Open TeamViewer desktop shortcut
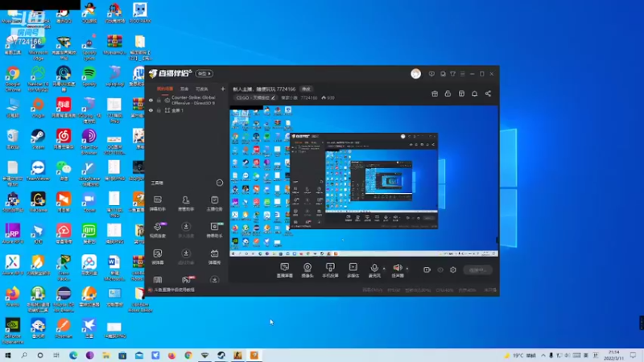Viewport: 644px width, 362px height. tap(38, 171)
